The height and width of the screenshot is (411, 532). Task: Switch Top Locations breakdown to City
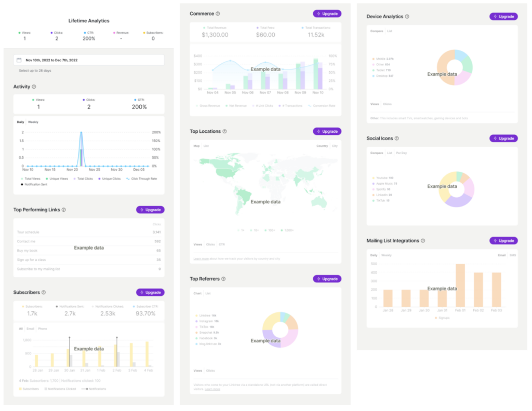pyautogui.click(x=335, y=146)
